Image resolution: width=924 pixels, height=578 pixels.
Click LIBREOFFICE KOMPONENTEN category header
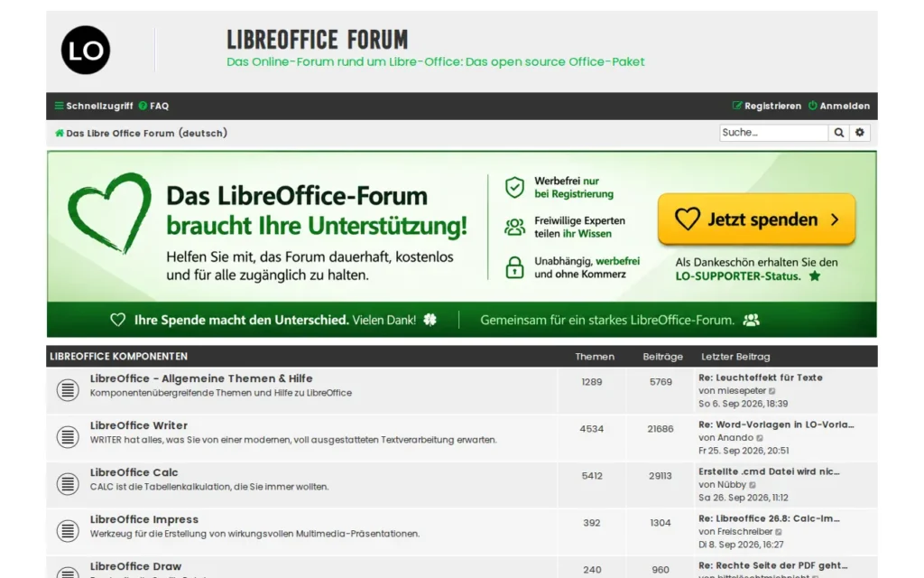(x=118, y=356)
